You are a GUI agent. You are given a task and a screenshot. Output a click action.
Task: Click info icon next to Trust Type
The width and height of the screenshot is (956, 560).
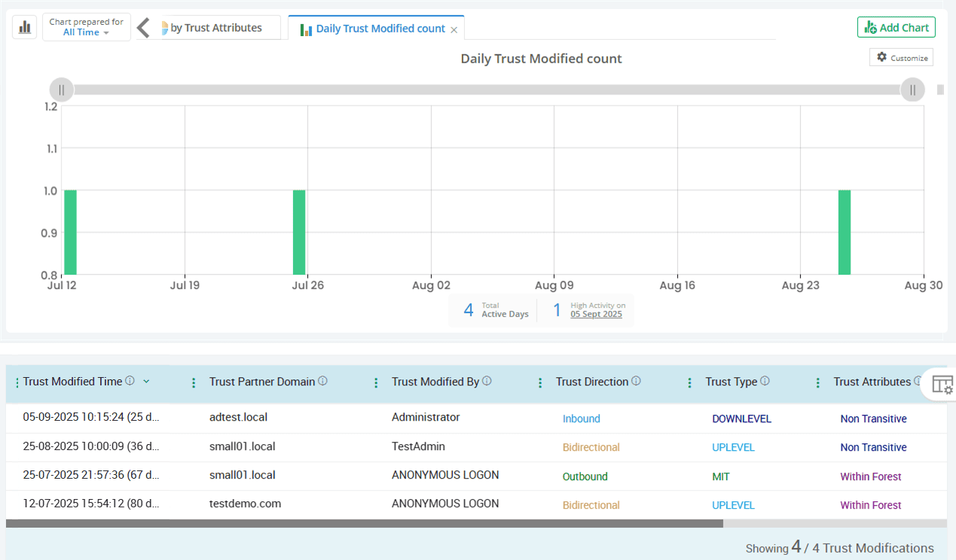[765, 381]
